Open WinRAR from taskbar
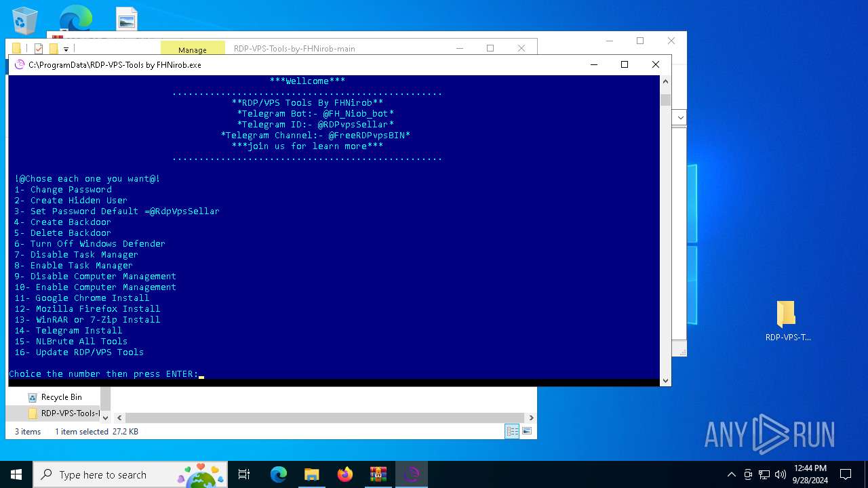The image size is (868, 488). pyautogui.click(x=378, y=474)
